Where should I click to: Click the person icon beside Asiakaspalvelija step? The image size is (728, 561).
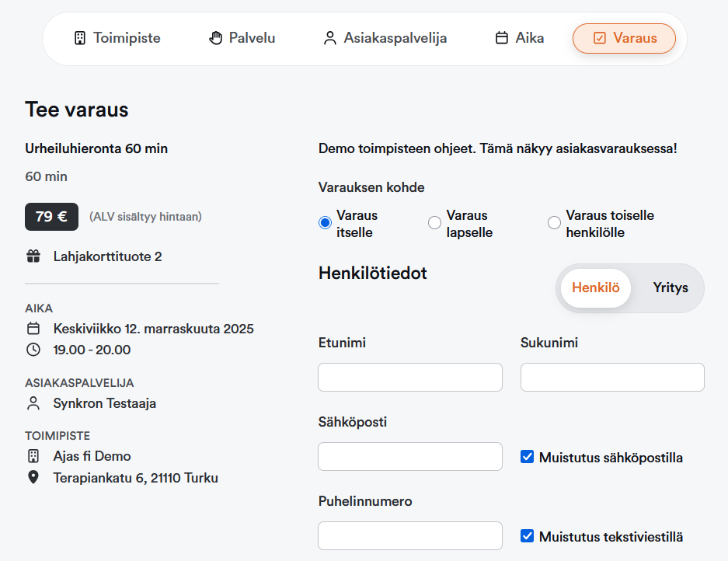[x=330, y=38]
